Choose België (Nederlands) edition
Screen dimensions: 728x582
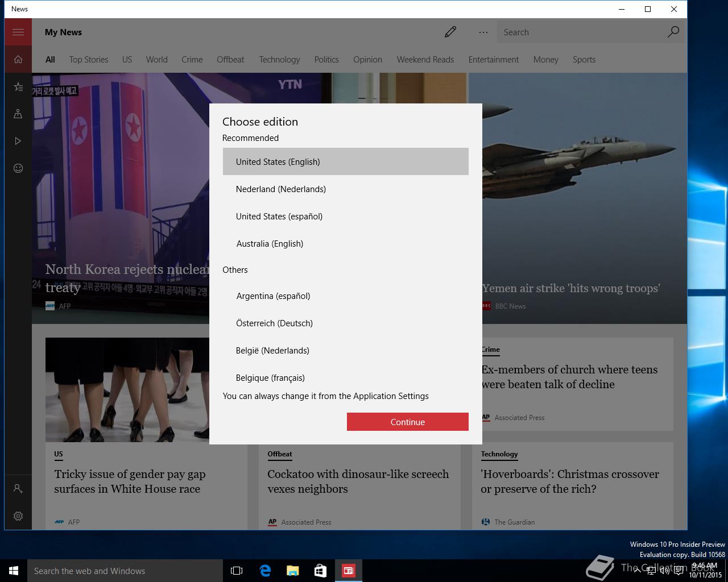point(346,350)
